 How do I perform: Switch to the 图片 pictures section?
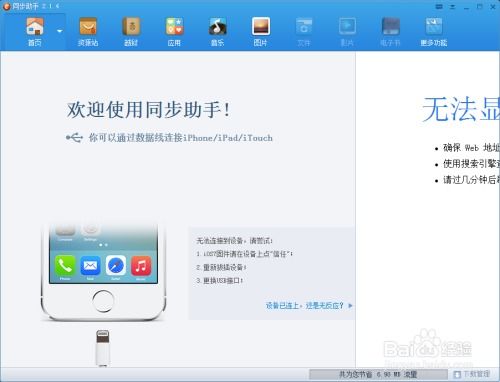261,32
